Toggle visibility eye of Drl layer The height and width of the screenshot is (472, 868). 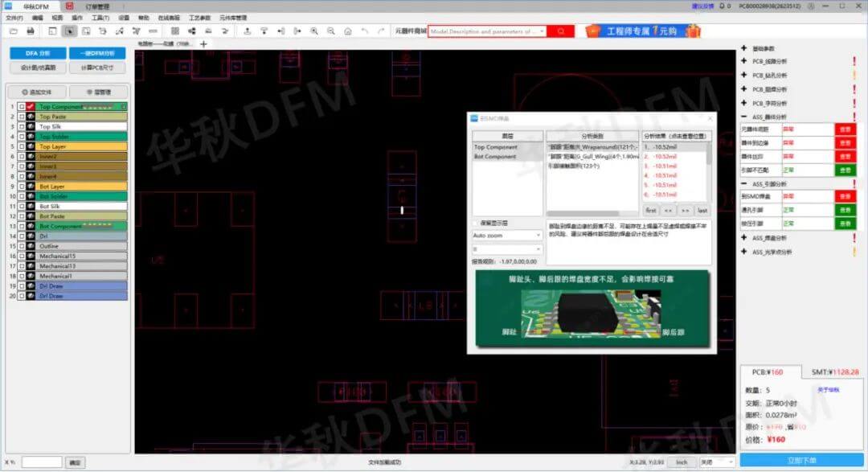point(31,236)
